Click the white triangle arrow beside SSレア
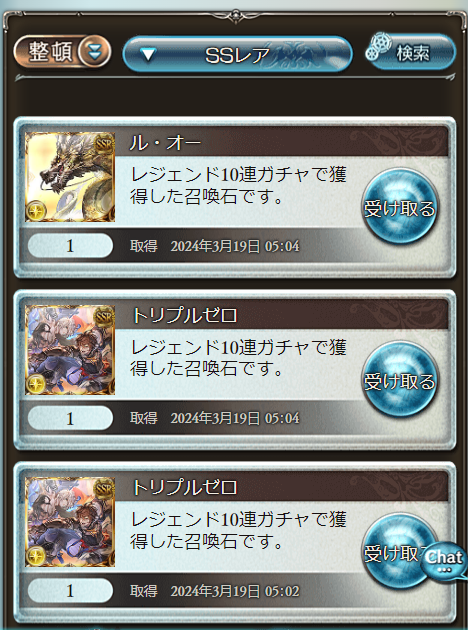 [148, 54]
